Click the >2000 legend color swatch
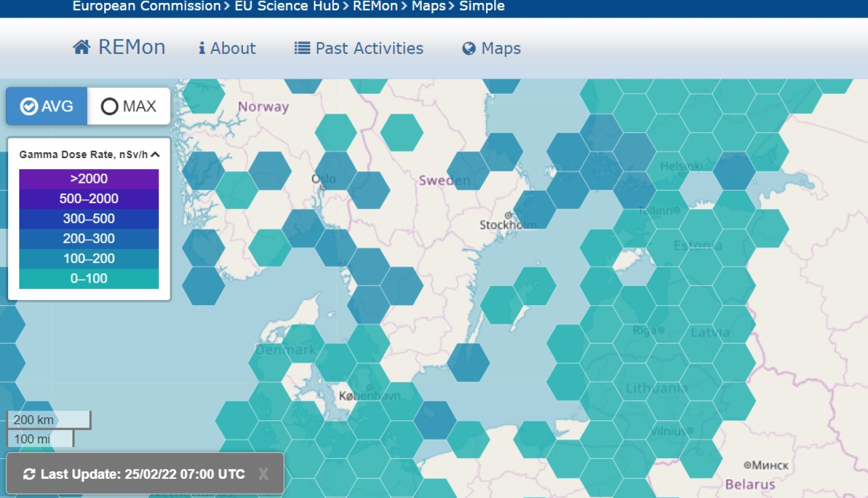 pos(89,178)
